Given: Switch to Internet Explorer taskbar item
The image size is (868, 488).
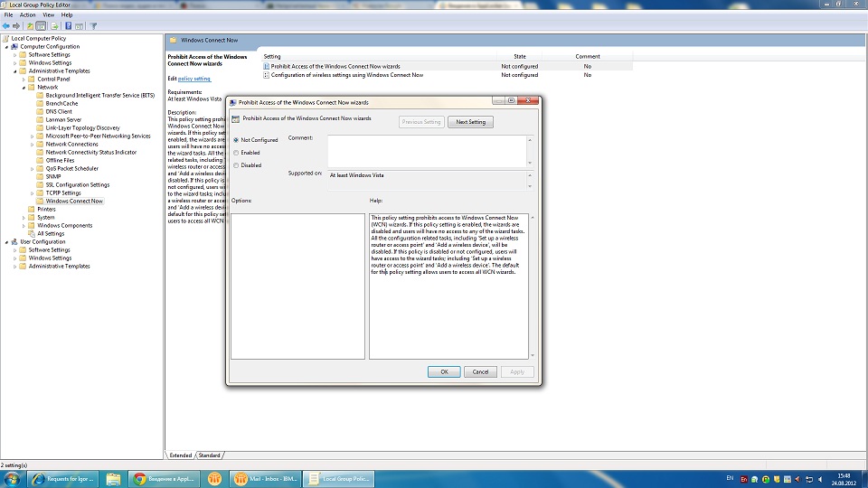Looking at the screenshot, I should [x=63, y=479].
